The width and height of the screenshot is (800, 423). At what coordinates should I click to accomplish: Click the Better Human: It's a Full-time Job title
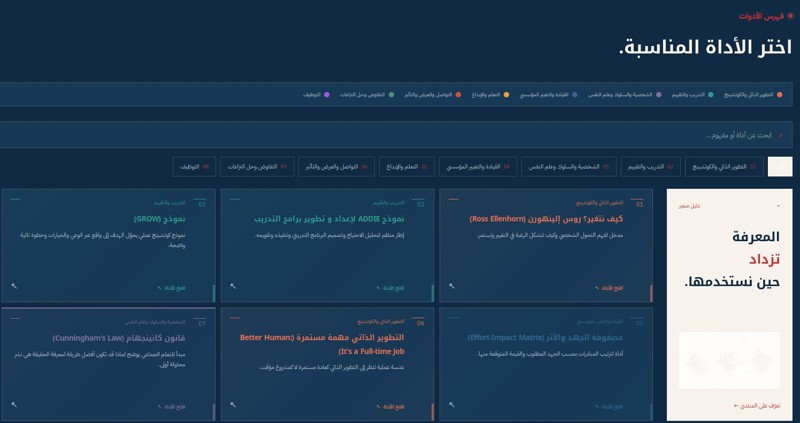(x=322, y=344)
